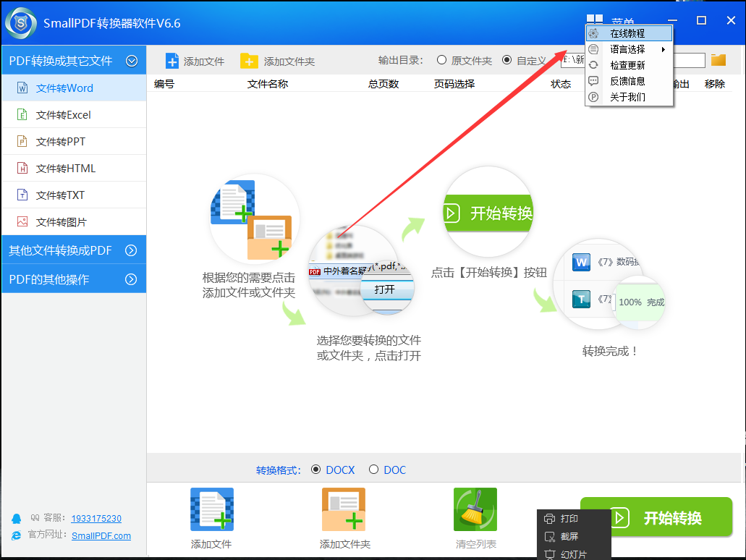Select 反馈信息 menu entry
Screen dimensions: 746x560
[629, 81]
